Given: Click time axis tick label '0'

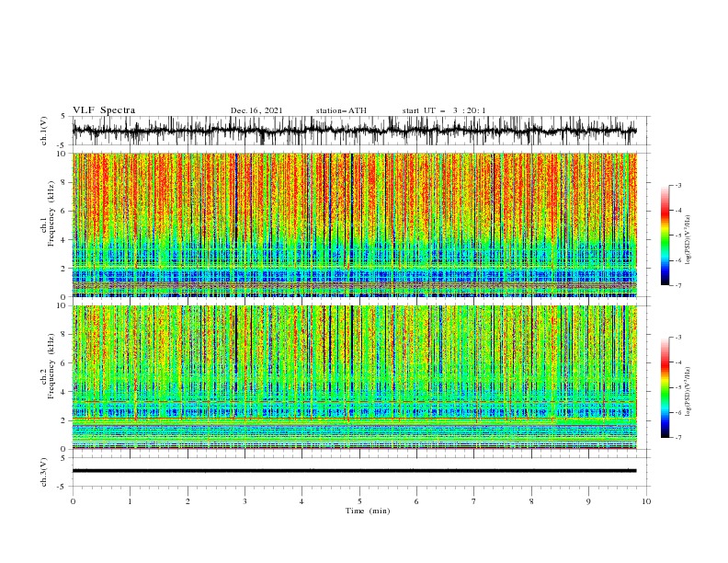Looking at the screenshot, I should click(x=73, y=501).
